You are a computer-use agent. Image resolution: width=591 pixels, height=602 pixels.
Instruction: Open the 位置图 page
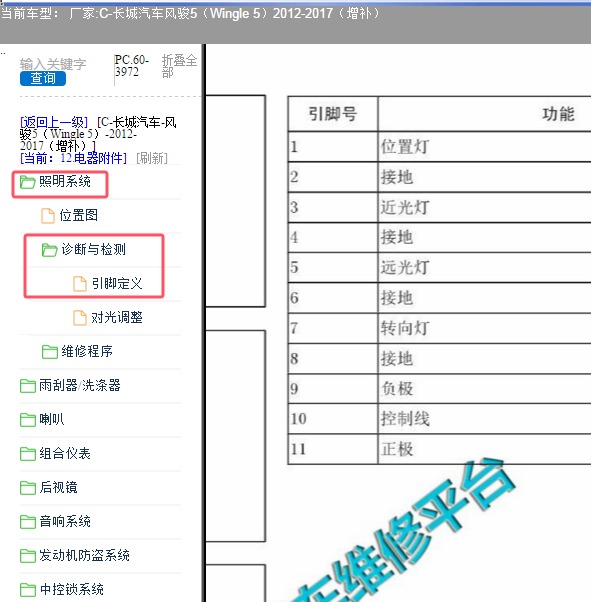pos(78,215)
